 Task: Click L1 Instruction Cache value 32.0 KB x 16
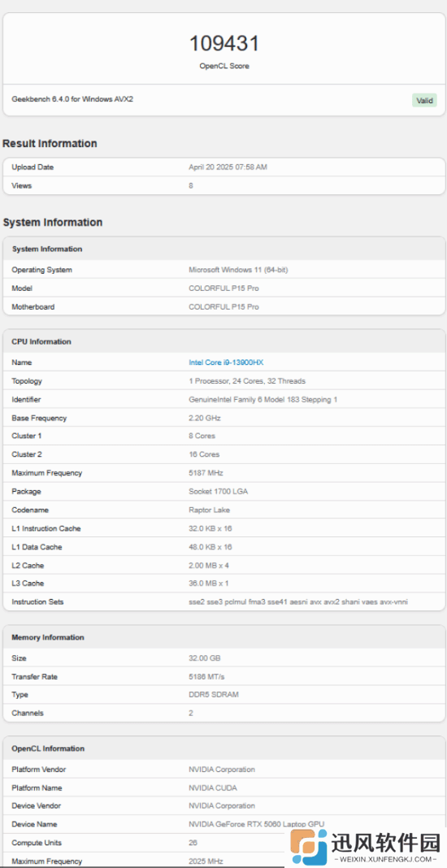(x=210, y=528)
